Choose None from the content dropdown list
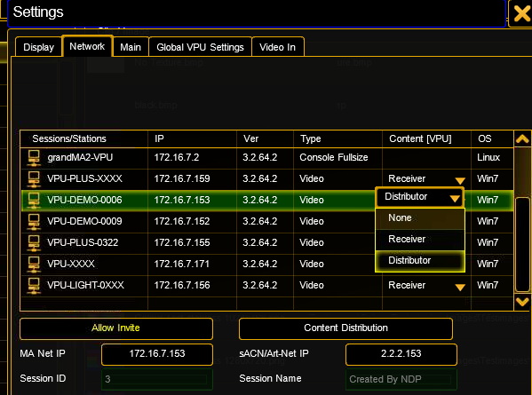 coord(420,218)
